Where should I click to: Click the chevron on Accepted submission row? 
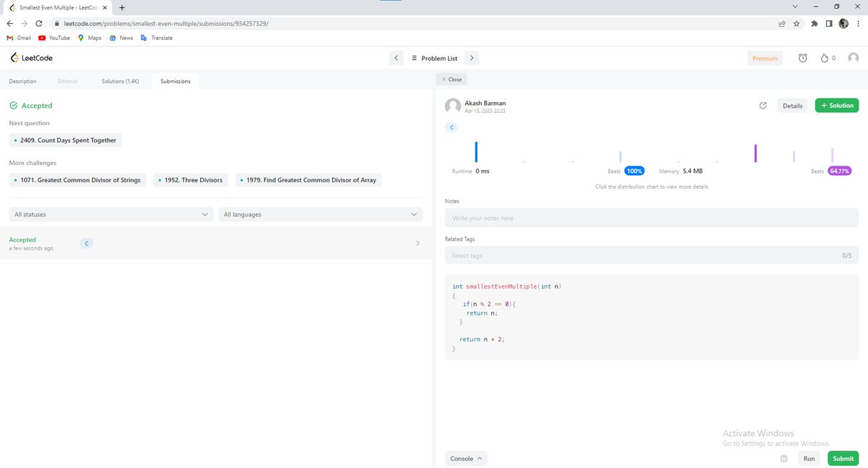click(417, 244)
